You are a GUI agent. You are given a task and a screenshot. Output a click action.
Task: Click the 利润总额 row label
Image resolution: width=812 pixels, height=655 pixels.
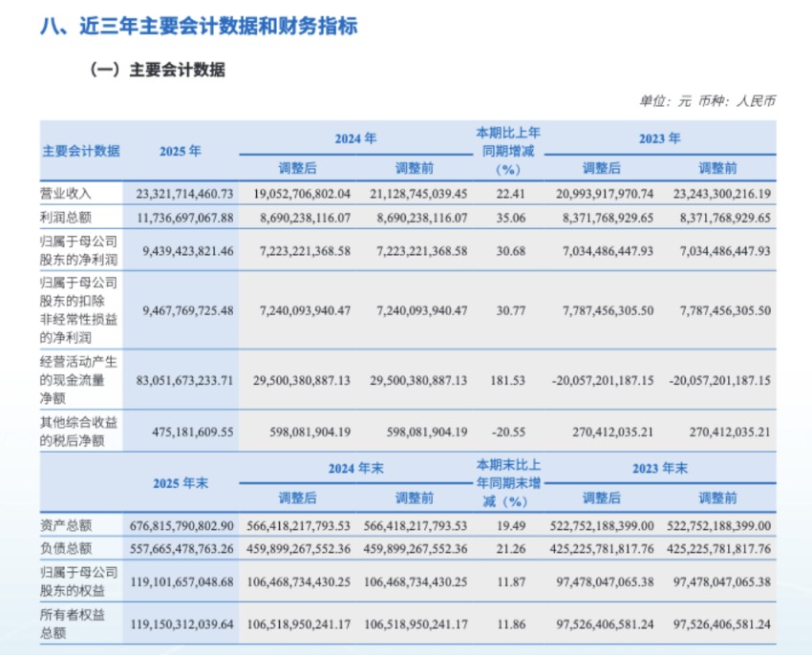click(66, 218)
